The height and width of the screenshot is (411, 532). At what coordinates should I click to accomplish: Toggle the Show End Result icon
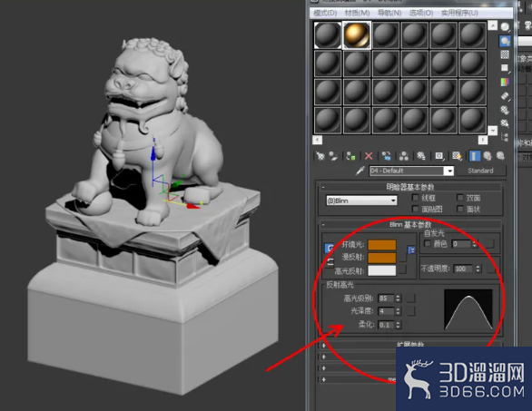click(x=474, y=156)
